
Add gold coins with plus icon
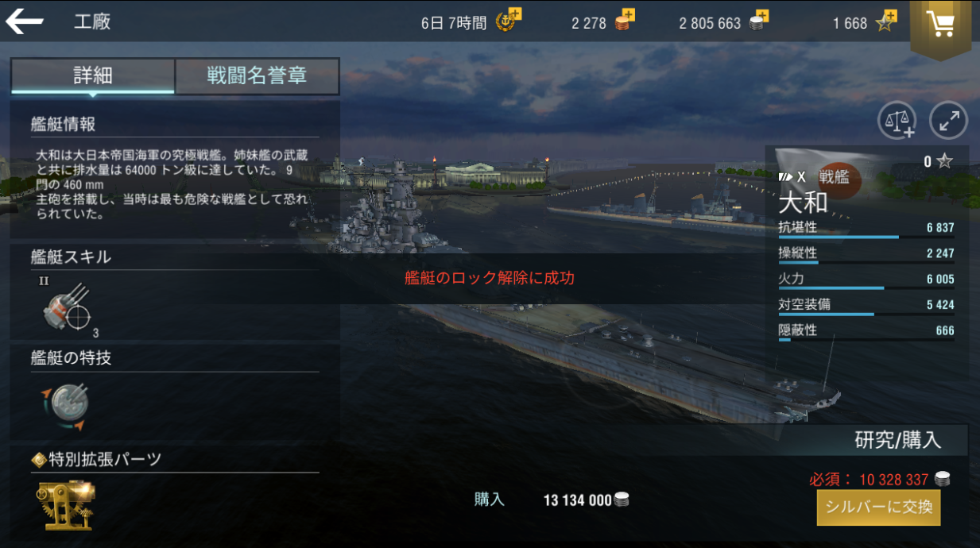click(x=625, y=21)
